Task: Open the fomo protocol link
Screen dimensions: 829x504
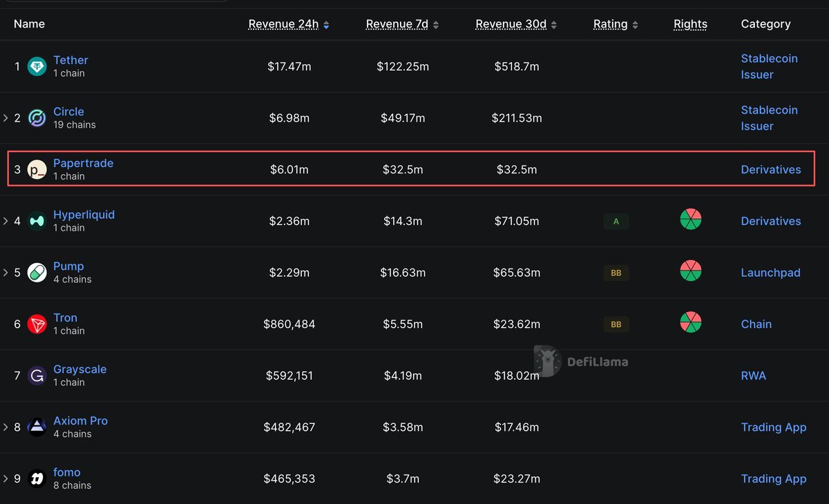Action: 67,472
